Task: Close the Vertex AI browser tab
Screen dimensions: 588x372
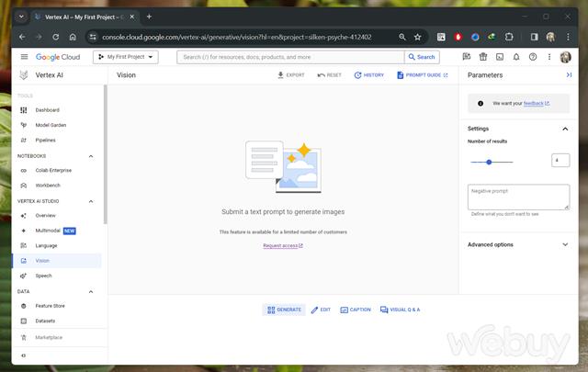Action: point(132,17)
